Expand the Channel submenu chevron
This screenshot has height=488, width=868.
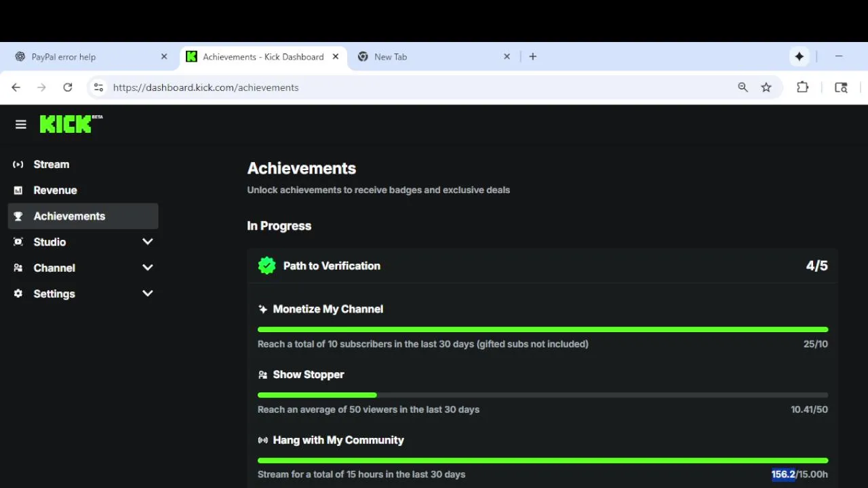point(148,268)
